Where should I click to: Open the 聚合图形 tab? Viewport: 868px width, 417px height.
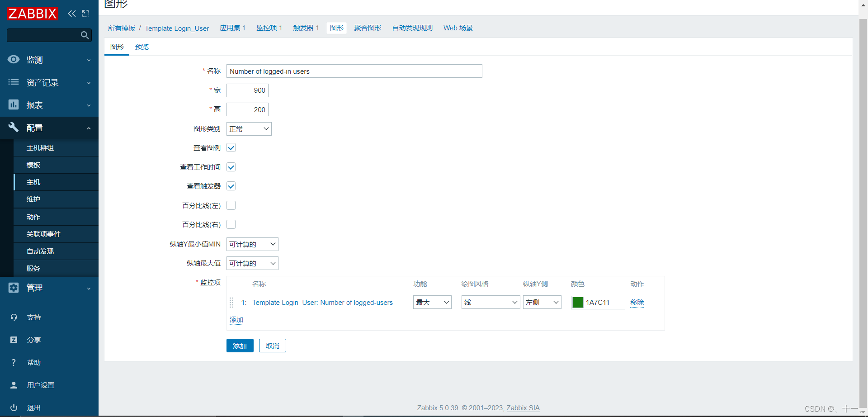pyautogui.click(x=368, y=28)
